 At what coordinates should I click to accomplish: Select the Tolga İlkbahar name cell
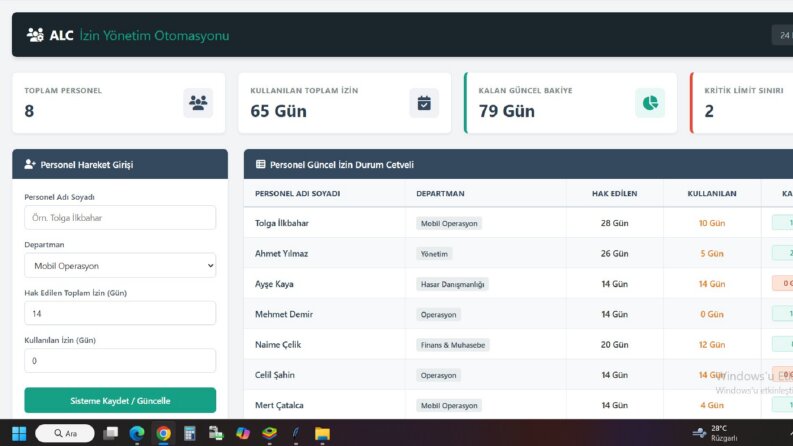coord(282,223)
